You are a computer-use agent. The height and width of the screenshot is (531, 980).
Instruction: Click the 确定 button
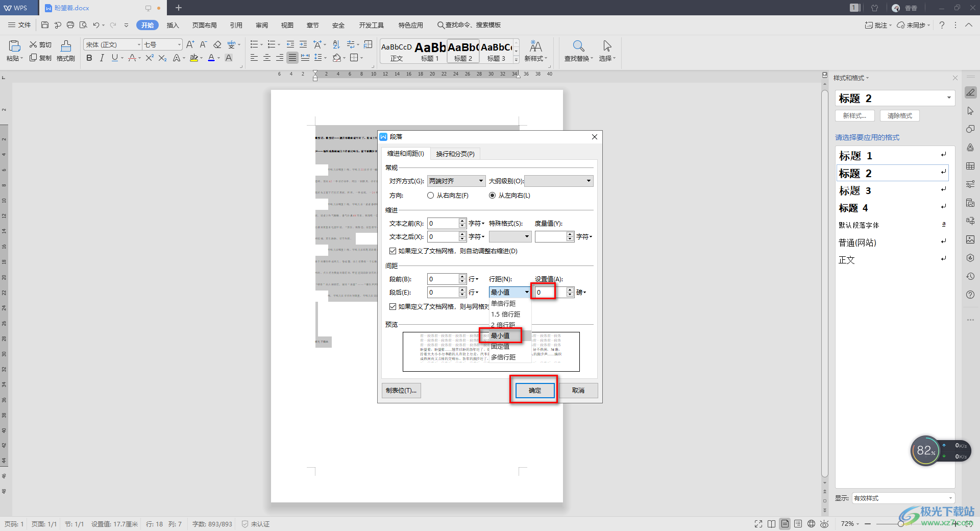click(x=535, y=391)
